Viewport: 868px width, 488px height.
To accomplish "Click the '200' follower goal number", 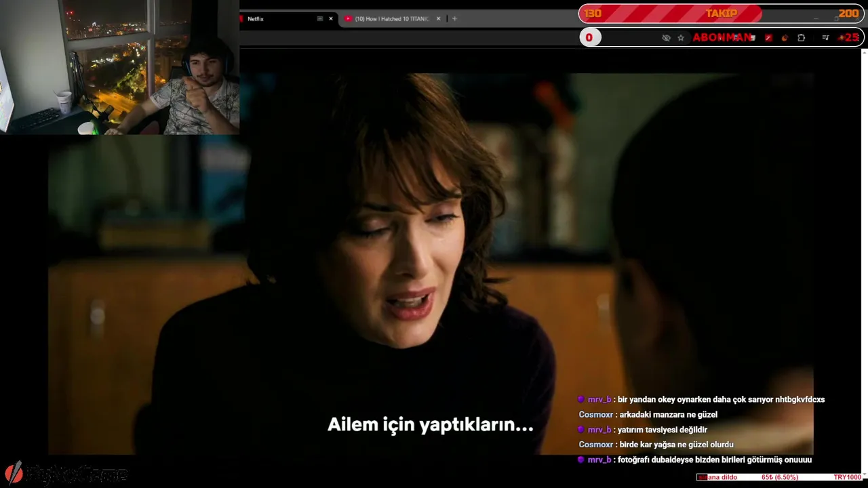I will 848,14.
